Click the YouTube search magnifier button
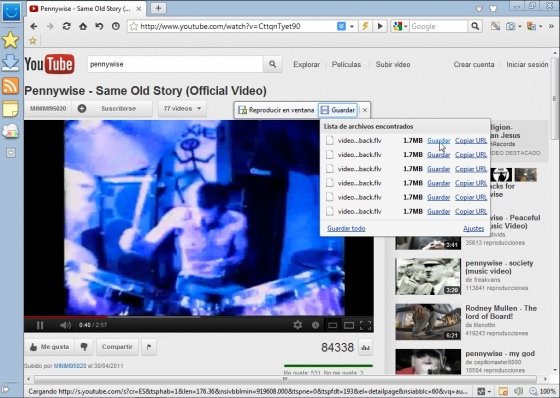This screenshot has height=398, width=560. coord(272,64)
